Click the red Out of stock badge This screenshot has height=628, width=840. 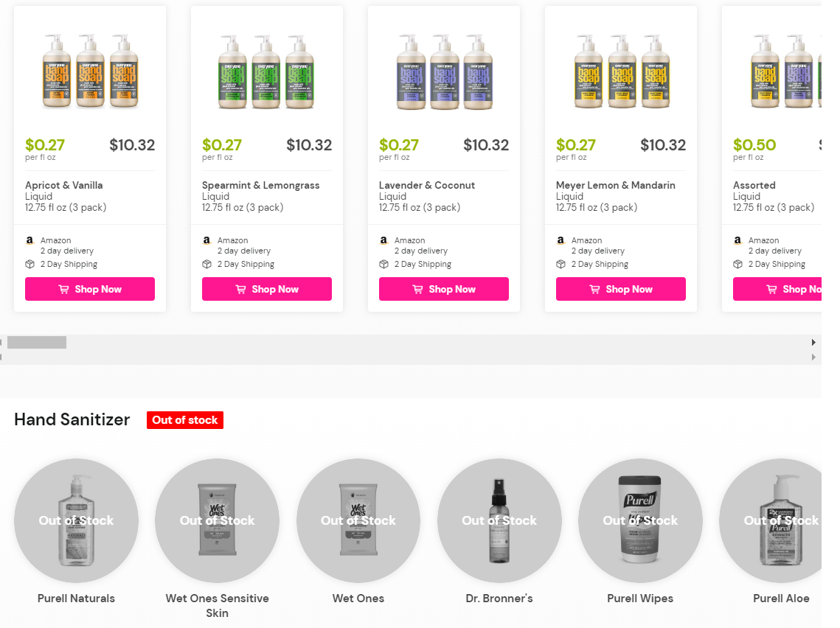185,420
